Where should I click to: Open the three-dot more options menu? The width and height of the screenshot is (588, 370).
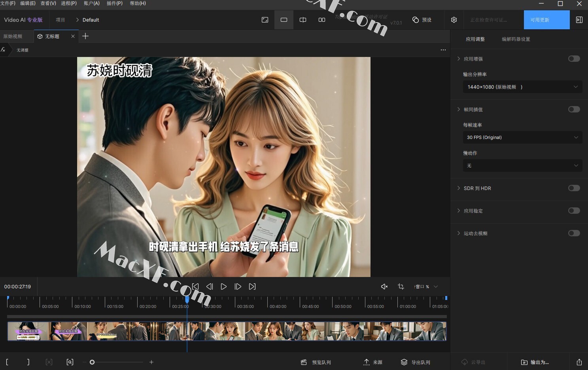pos(443,50)
